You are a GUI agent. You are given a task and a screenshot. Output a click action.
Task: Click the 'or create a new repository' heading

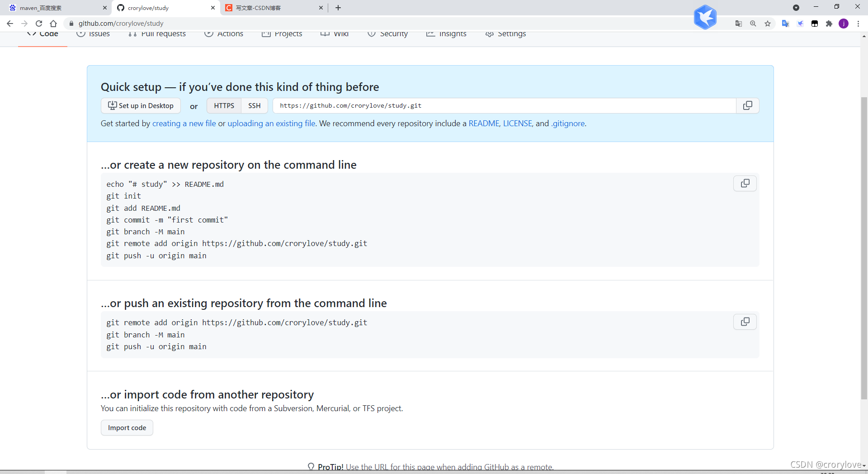229,165
